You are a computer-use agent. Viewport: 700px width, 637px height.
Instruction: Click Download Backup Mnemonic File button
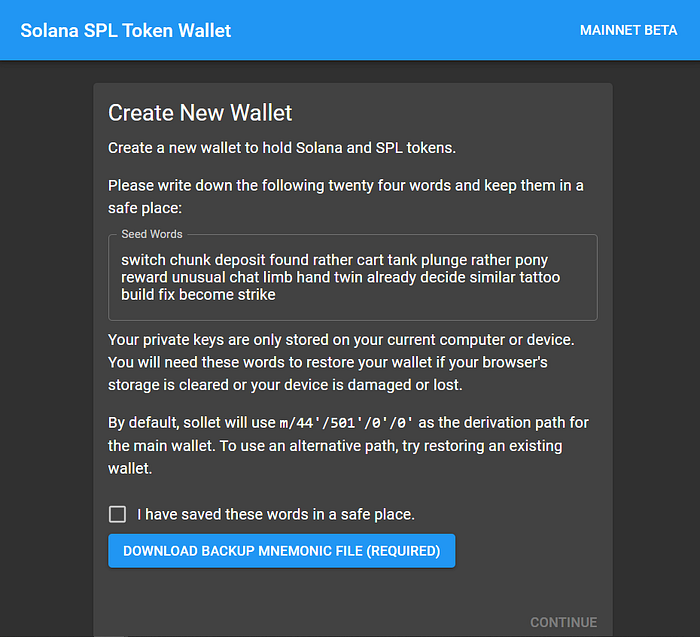282,551
